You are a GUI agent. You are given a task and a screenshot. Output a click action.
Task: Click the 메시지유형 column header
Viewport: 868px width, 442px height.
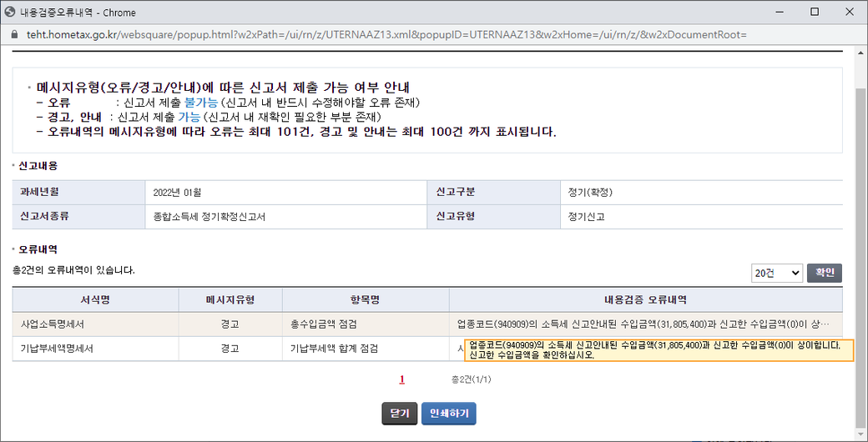(230, 300)
